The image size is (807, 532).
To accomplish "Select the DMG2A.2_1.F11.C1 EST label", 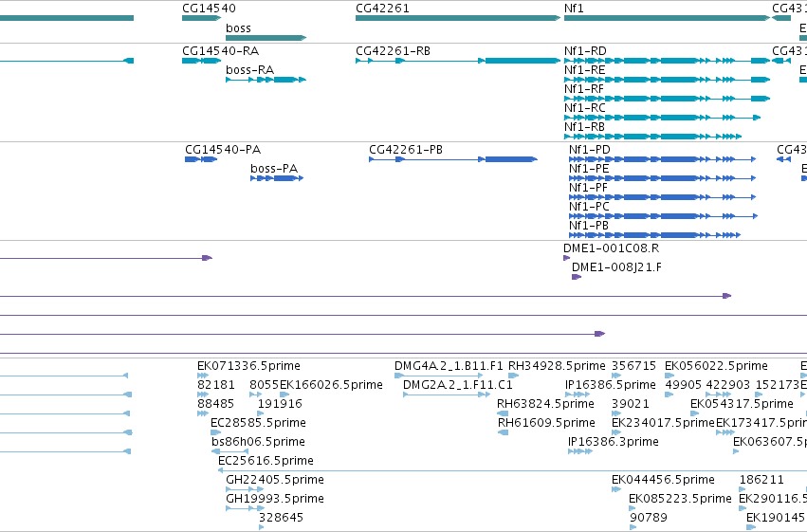I will pyautogui.click(x=458, y=385).
